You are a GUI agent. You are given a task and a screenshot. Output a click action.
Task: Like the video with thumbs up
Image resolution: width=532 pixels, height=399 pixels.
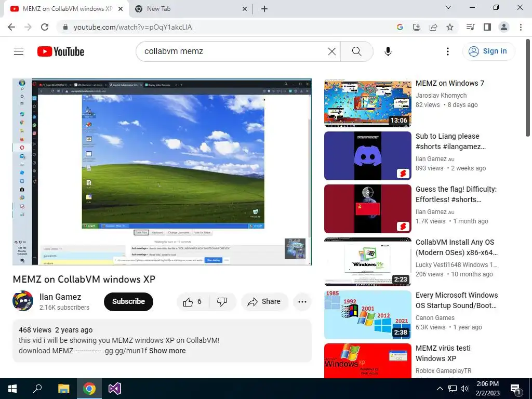pyautogui.click(x=193, y=302)
